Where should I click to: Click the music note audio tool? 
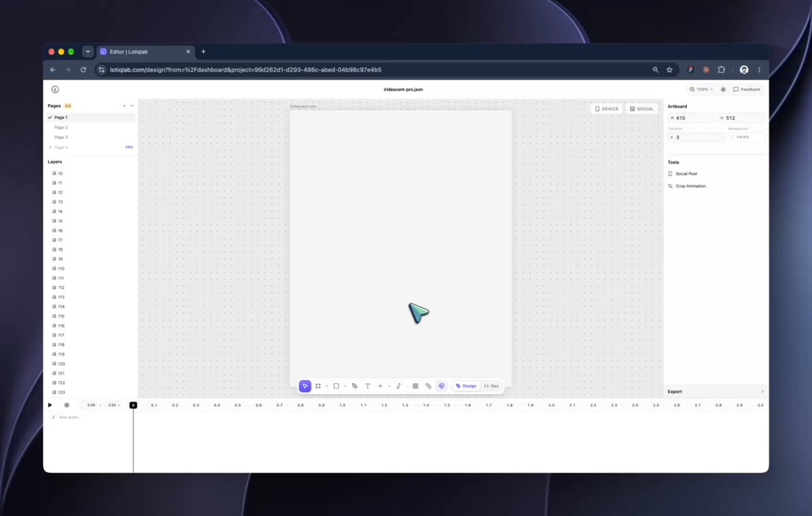[399, 386]
